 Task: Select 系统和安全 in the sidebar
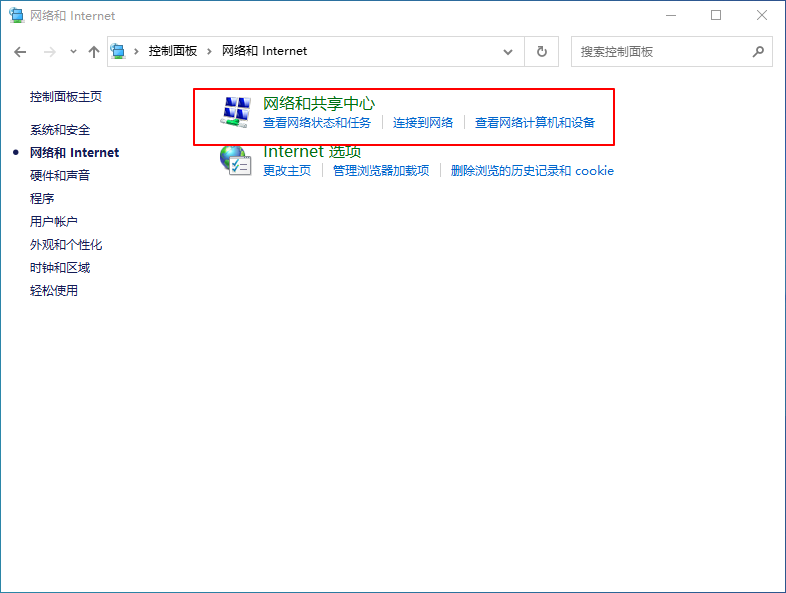(60, 130)
